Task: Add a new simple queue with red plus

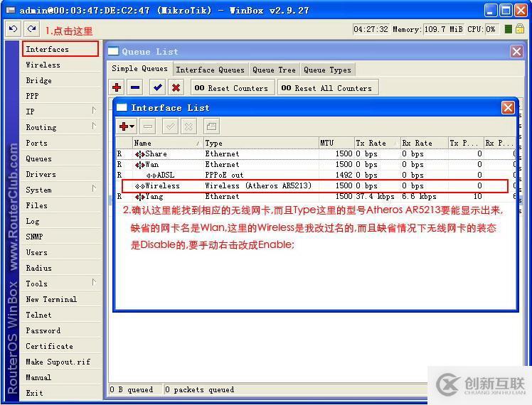Action: pyautogui.click(x=117, y=88)
